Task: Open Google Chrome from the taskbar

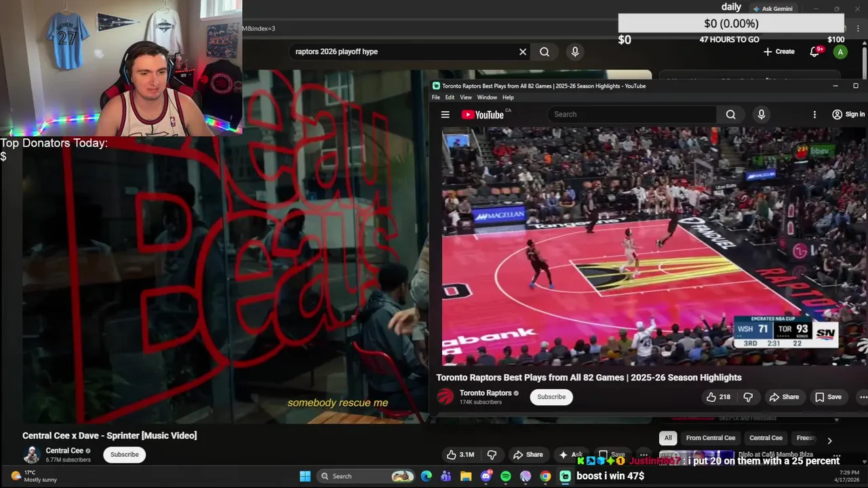Action: click(x=545, y=476)
